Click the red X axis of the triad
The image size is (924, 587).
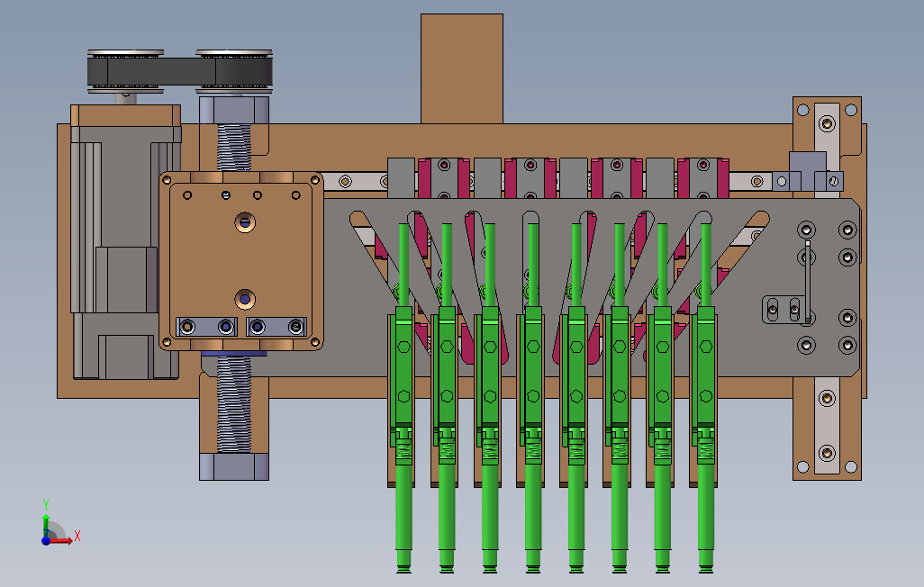pyautogui.click(x=60, y=540)
